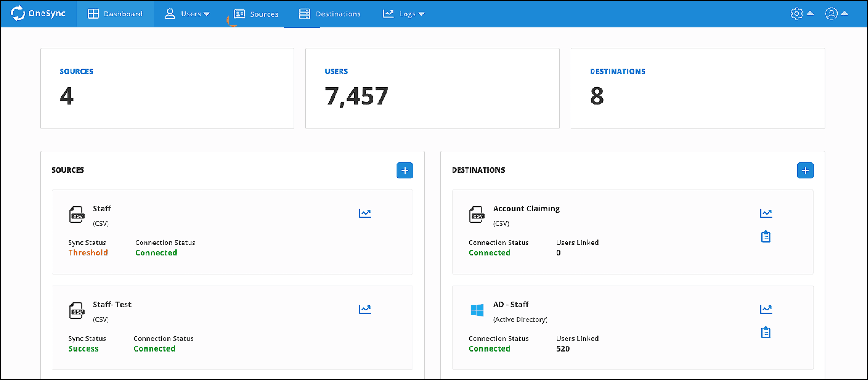View logs chart for Staff source

click(x=365, y=213)
